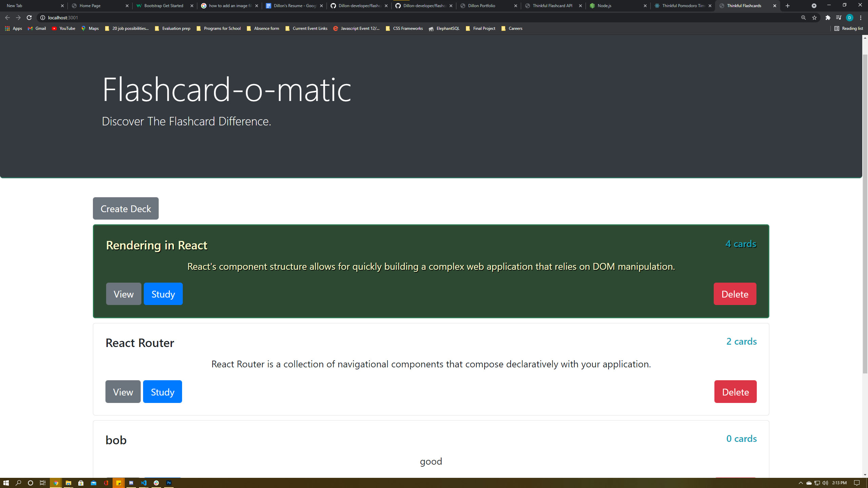Click the Reading list icon
The image size is (868, 488).
point(836,28)
